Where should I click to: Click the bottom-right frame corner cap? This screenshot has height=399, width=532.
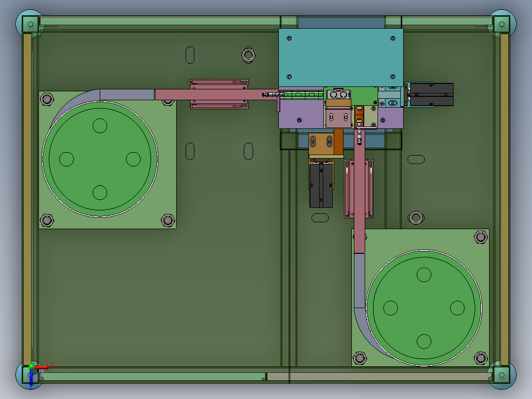point(502,375)
